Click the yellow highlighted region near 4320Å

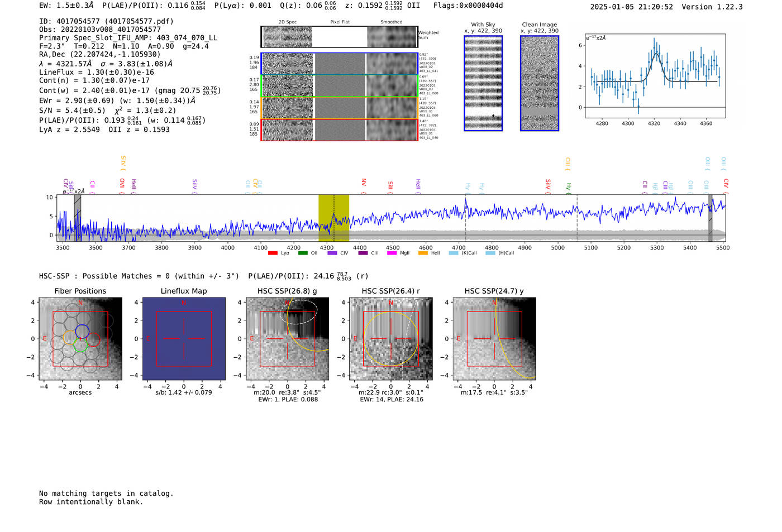333,218
